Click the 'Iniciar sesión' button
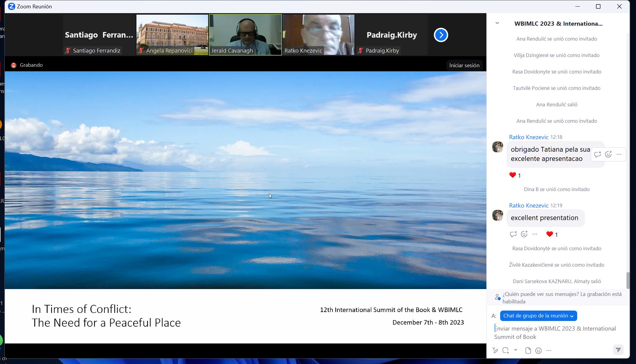This screenshot has width=636, height=364. click(x=464, y=65)
